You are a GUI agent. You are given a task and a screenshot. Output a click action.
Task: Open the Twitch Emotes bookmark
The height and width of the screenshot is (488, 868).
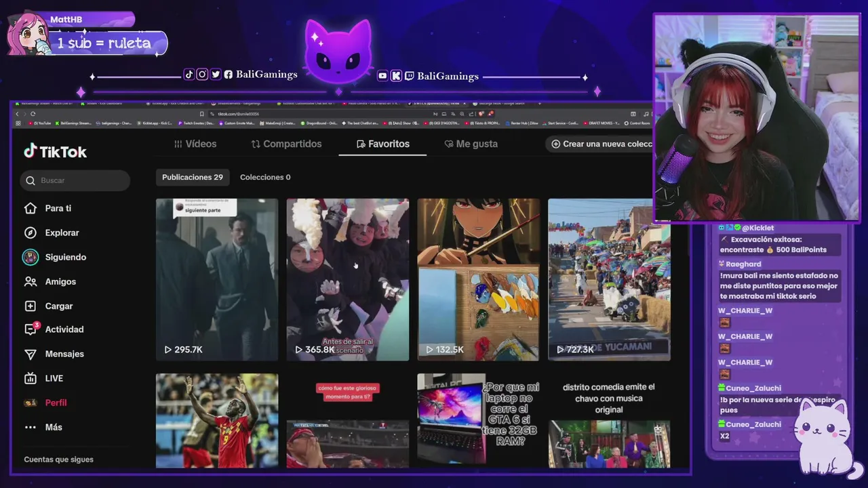pyautogui.click(x=197, y=123)
